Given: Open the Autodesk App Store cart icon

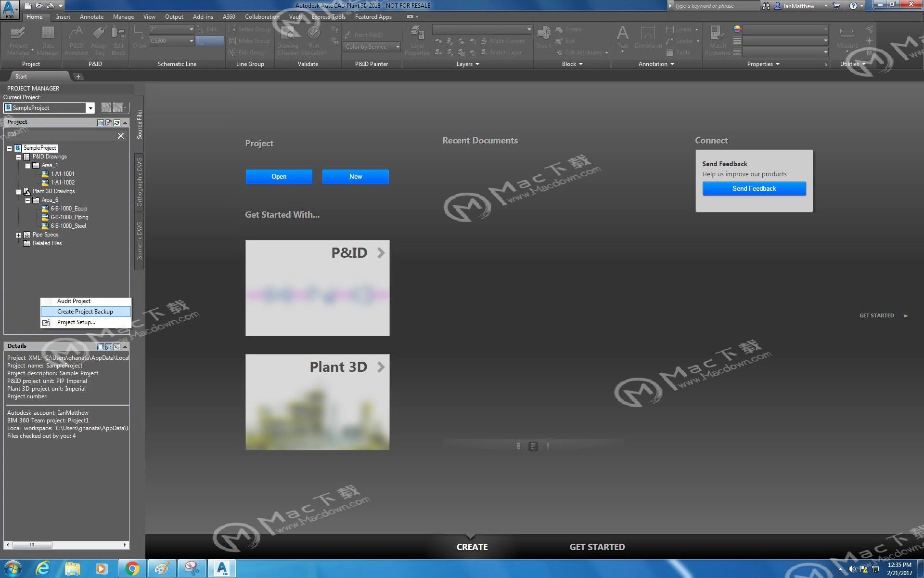Looking at the screenshot, I should click(x=836, y=6).
